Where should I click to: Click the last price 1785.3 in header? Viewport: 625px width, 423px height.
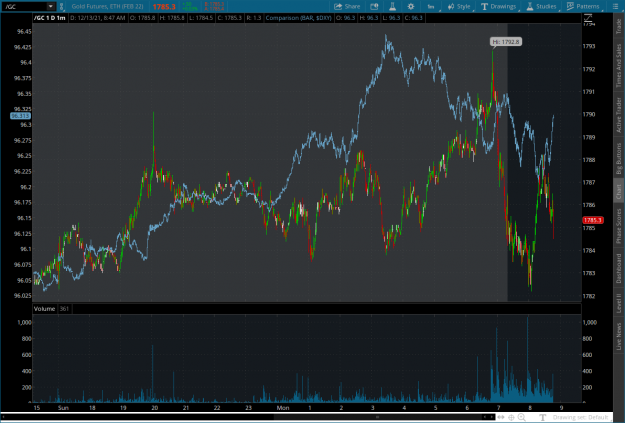pos(164,7)
